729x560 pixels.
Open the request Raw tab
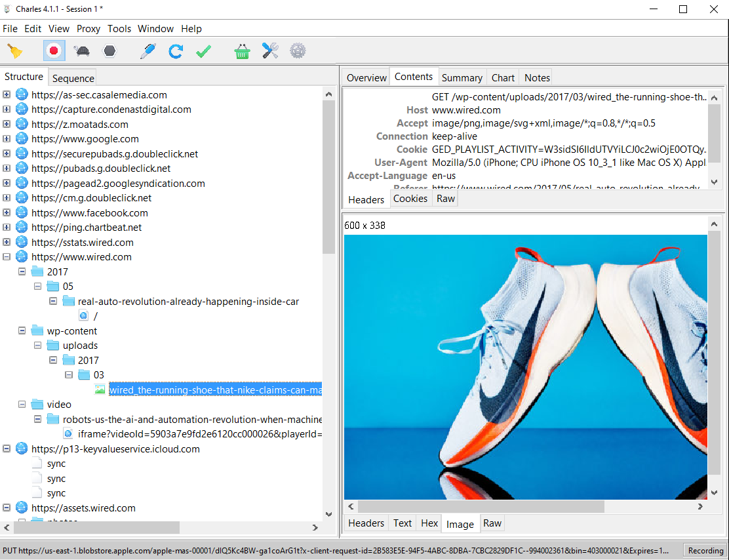coord(445,199)
